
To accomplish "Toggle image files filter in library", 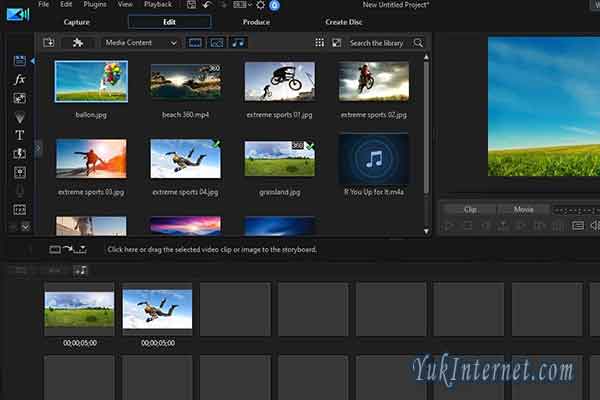I will tap(216, 43).
